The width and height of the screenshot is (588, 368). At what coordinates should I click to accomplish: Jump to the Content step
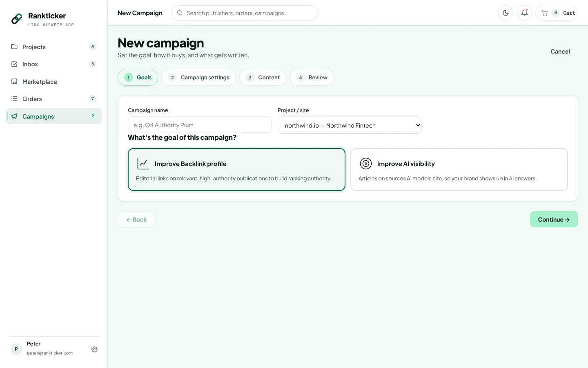263,77
